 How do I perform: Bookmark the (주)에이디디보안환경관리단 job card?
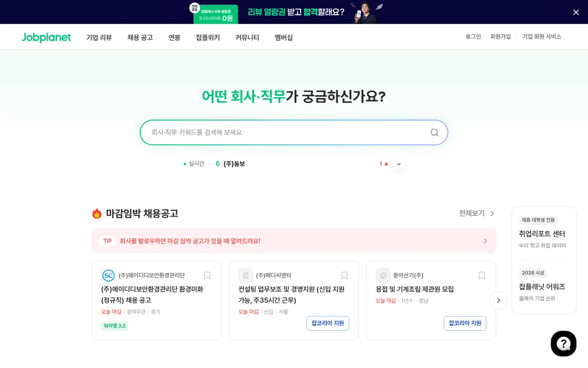(x=207, y=276)
